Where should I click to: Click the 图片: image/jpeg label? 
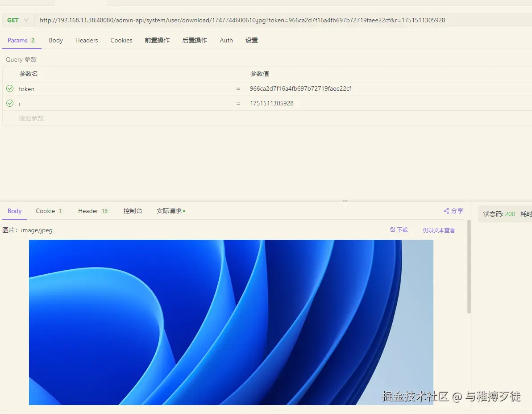click(28, 230)
